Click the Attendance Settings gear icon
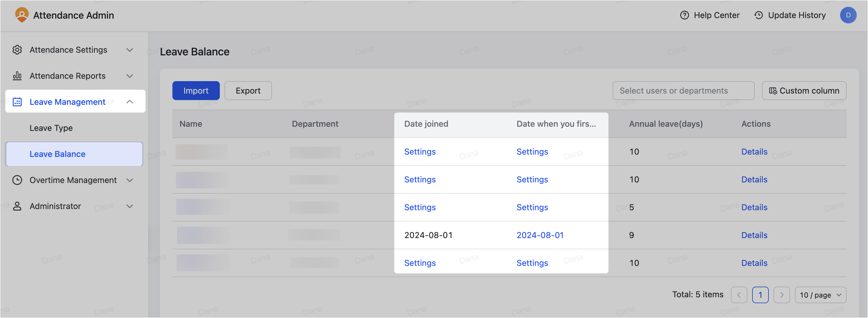The height and width of the screenshot is (318, 868). (17, 49)
